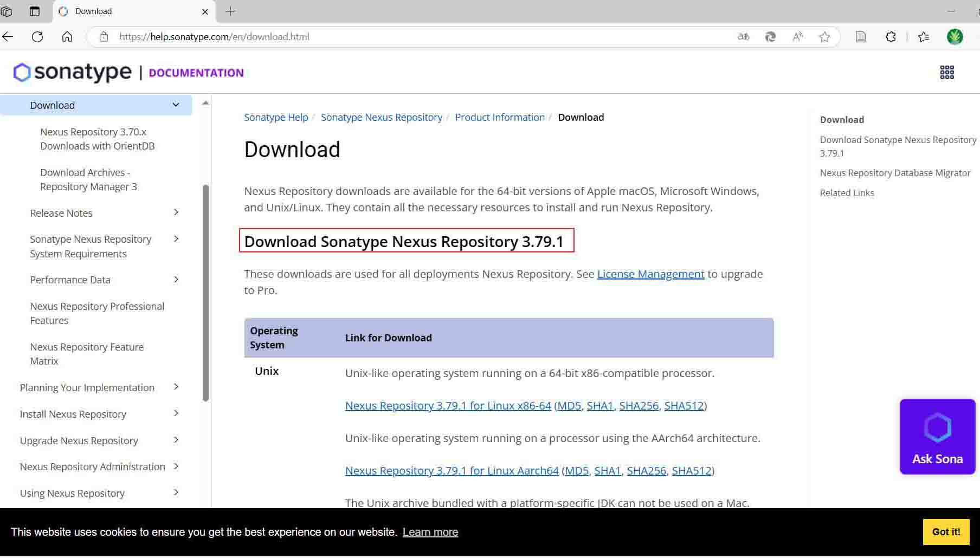Click the Unix operating system cell
980x558 pixels.
click(x=267, y=371)
